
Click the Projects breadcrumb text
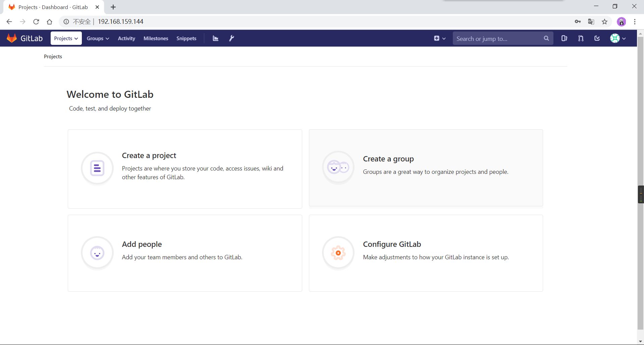tap(53, 57)
